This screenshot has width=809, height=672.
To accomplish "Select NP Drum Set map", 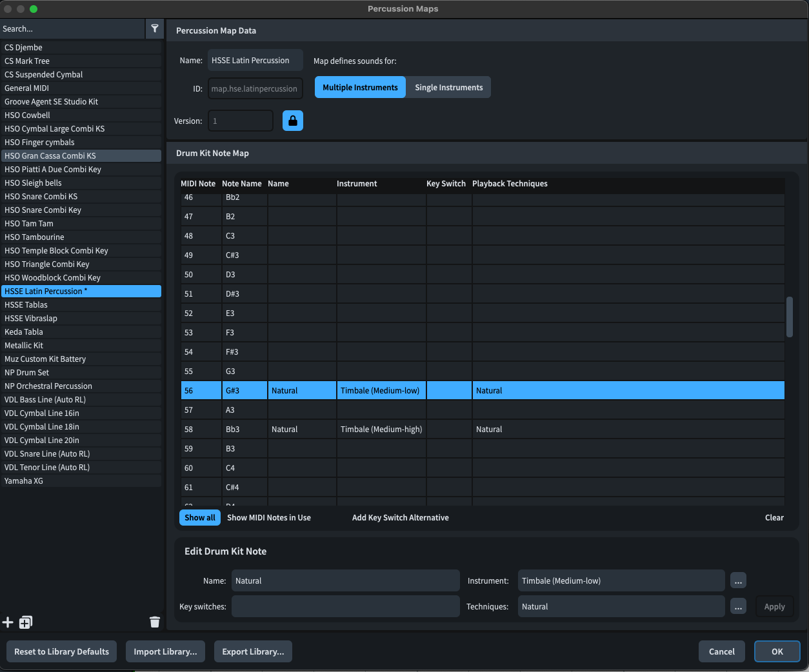I will click(x=81, y=372).
